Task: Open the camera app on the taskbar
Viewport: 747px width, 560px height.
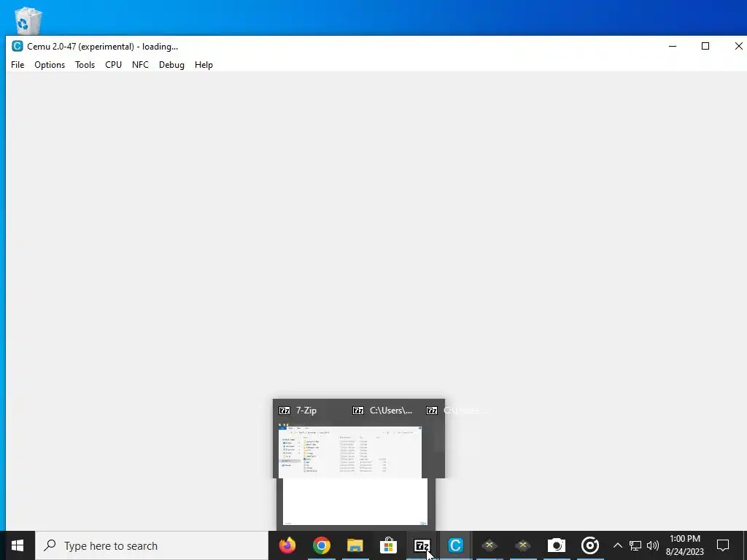Action: 556,545
